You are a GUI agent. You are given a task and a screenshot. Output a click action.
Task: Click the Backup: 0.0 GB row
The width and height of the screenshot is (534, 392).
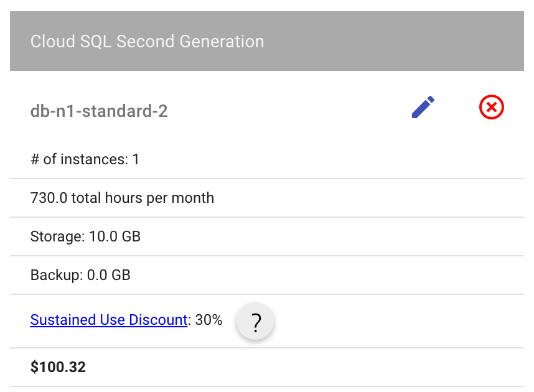[80, 275]
